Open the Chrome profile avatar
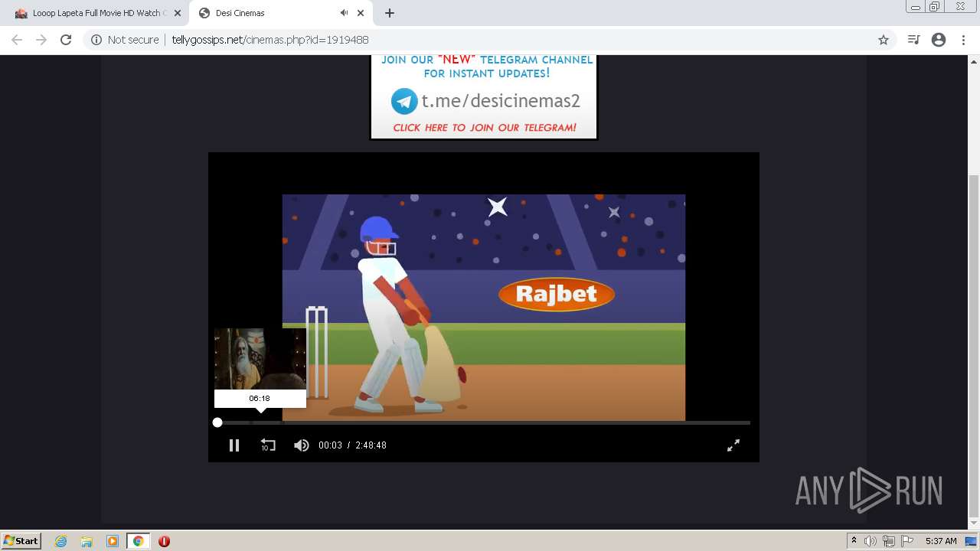Screen dimensions: 980x551 click(939, 40)
